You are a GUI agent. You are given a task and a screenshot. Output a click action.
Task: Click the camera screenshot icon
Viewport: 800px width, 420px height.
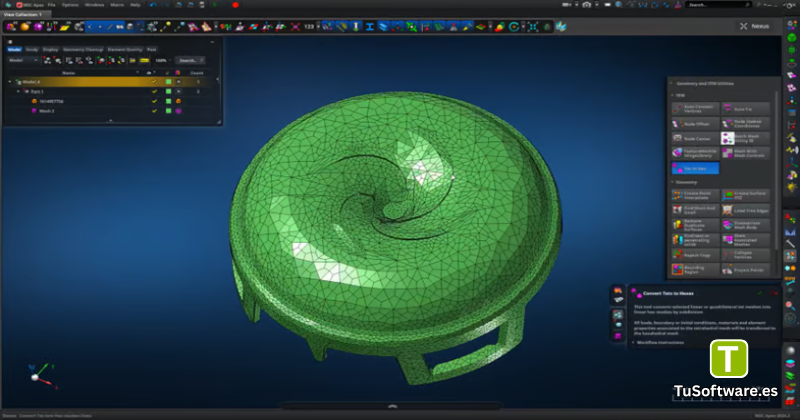pyautogui.click(x=587, y=5)
